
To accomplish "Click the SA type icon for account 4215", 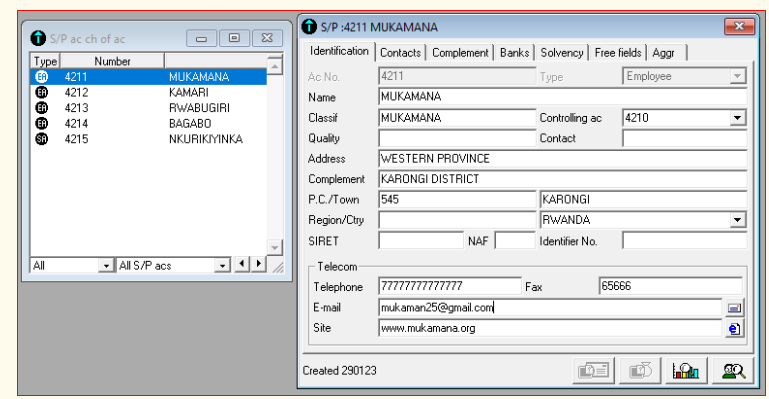I will click(42, 139).
